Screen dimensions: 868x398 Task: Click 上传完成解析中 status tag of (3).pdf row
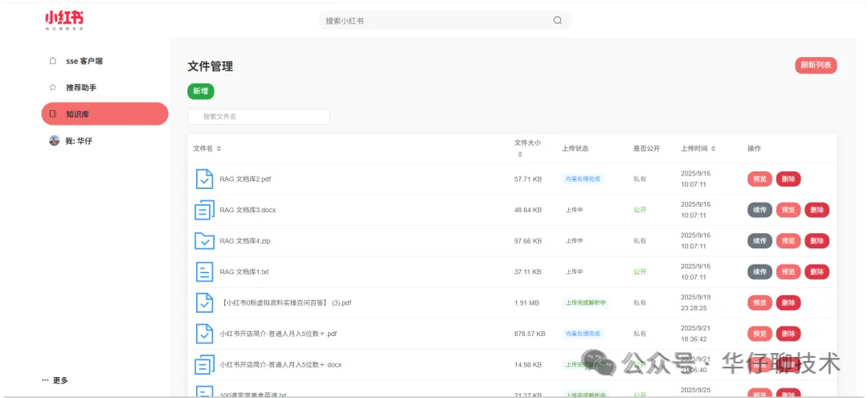coord(586,303)
